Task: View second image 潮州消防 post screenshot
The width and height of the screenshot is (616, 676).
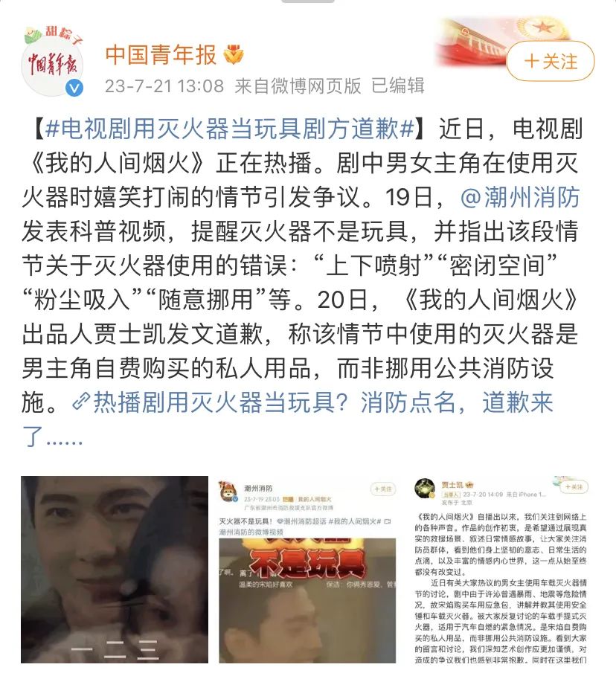Action: (x=307, y=570)
